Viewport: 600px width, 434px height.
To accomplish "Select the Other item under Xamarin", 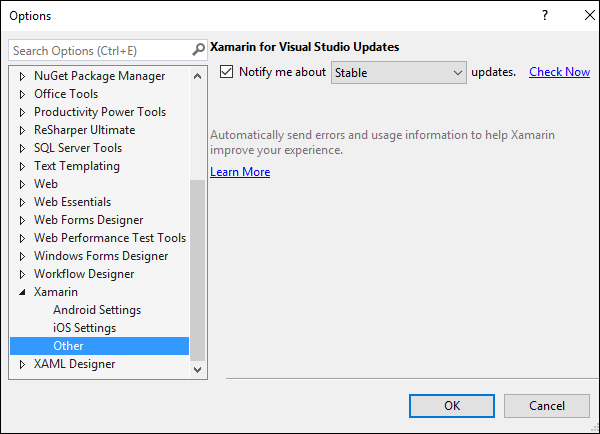I will [x=68, y=346].
